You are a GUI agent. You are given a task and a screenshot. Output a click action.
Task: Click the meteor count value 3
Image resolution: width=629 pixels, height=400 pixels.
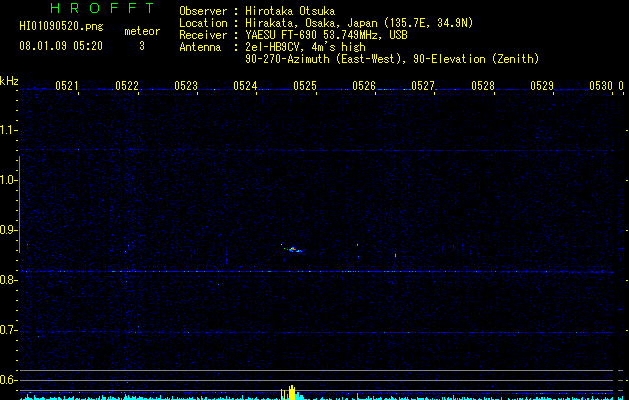pyautogui.click(x=142, y=46)
